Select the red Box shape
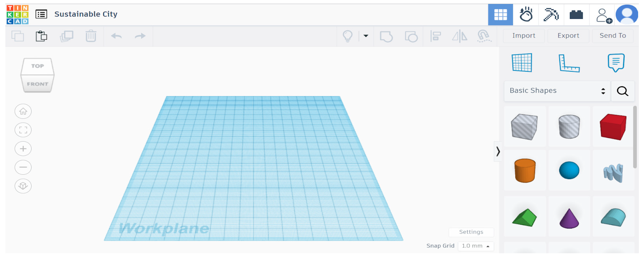Image resolution: width=644 pixels, height=259 pixels. coord(613,127)
